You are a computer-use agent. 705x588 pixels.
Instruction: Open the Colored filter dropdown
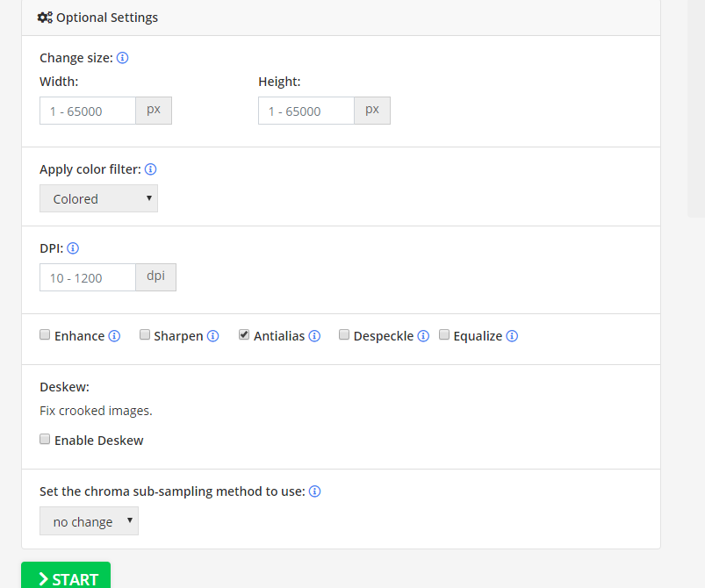98,198
